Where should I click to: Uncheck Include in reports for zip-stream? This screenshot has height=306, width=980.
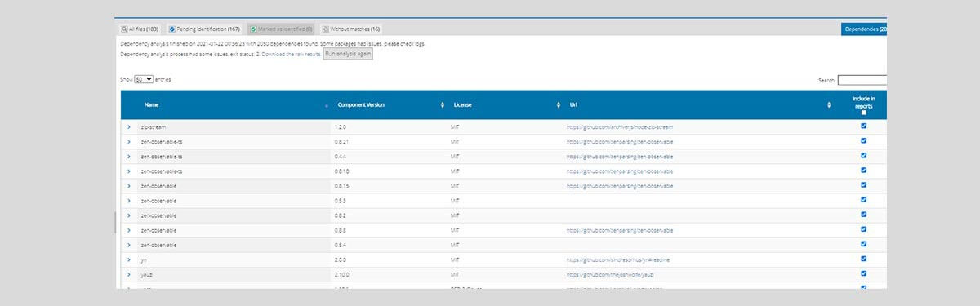click(864, 126)
